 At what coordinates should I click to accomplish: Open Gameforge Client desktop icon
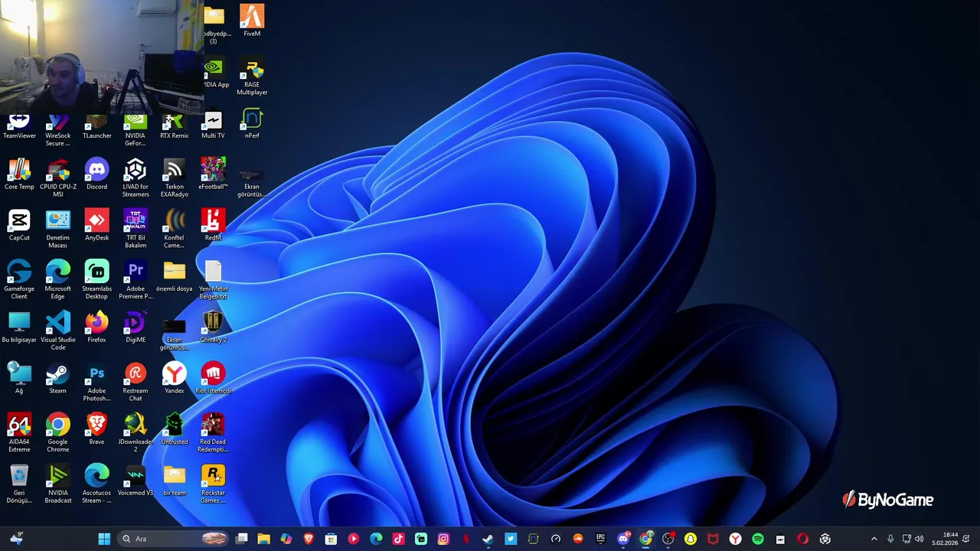coord(19,280)
